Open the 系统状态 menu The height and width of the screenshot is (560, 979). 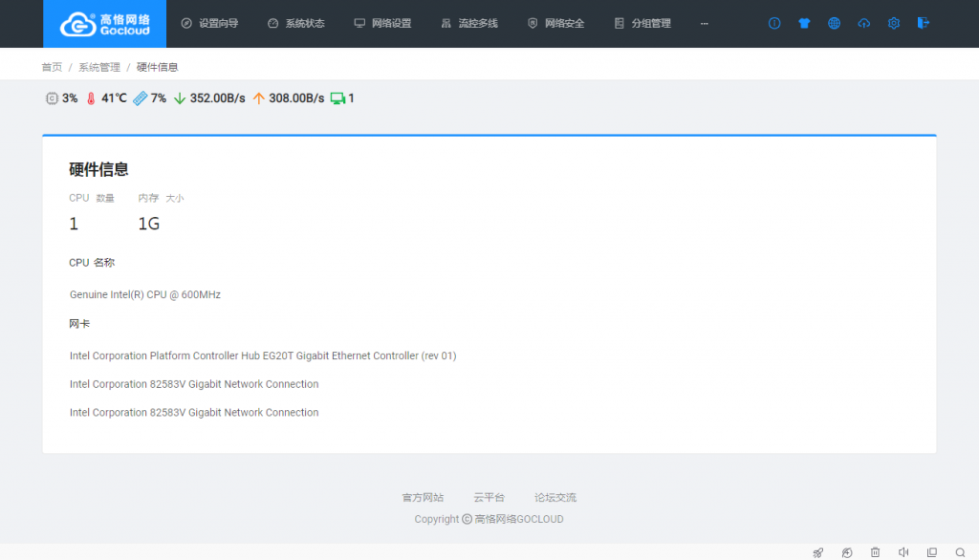pos(295,23)
